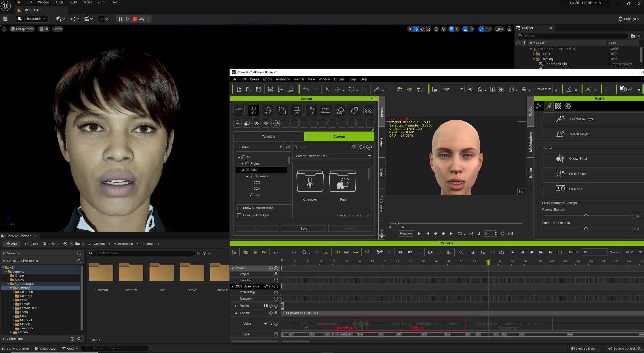
Task: Toggle Lit view mode in Unreal viewport
Action: tap(44, 29)
